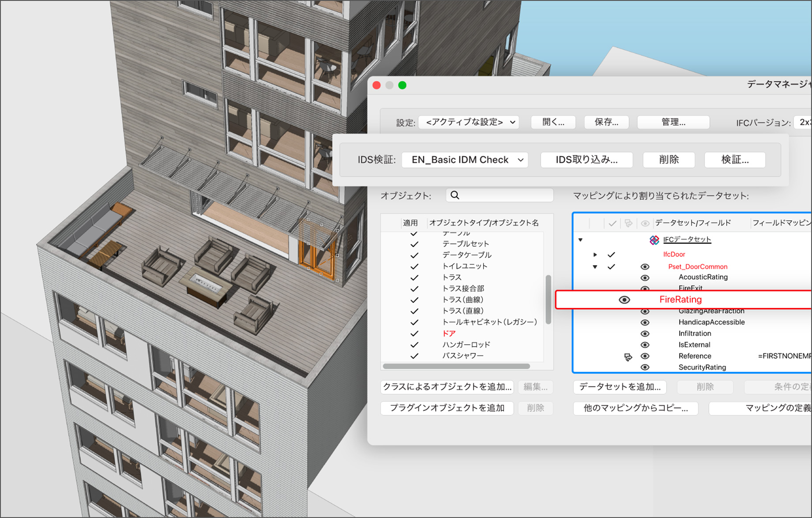Toggle apply checkmark for トイレユニット
Viewport: 812px width, 518px height.
[x=414, y=267]
